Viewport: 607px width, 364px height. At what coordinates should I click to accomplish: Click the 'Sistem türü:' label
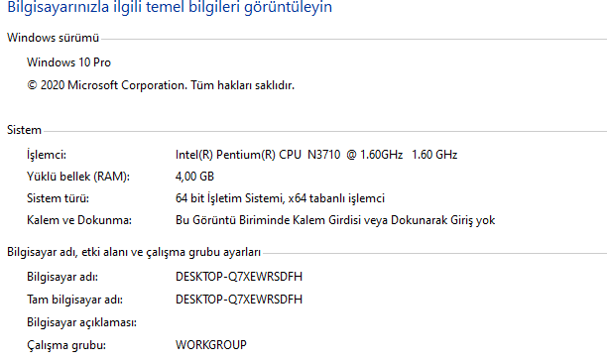(58, 198)
